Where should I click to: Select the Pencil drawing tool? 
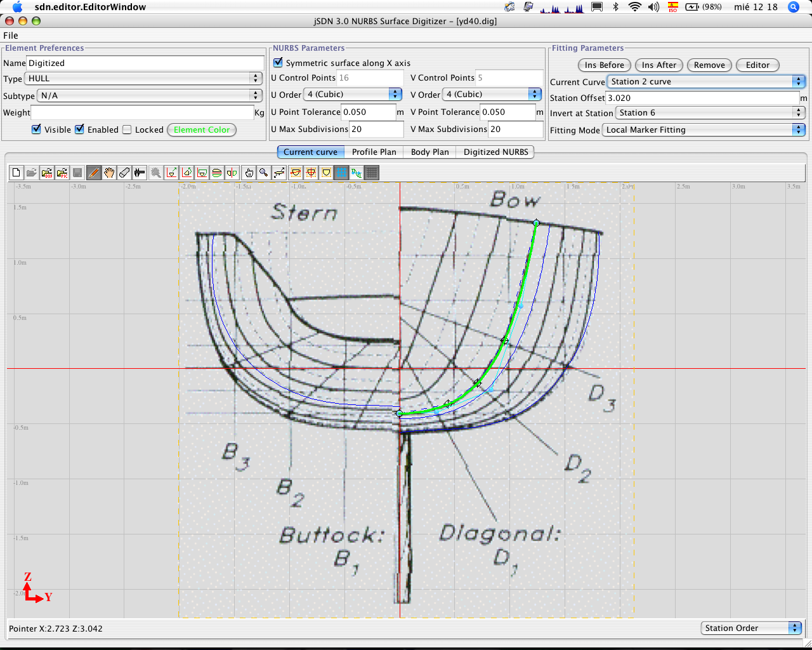click(x=94, y=173)
